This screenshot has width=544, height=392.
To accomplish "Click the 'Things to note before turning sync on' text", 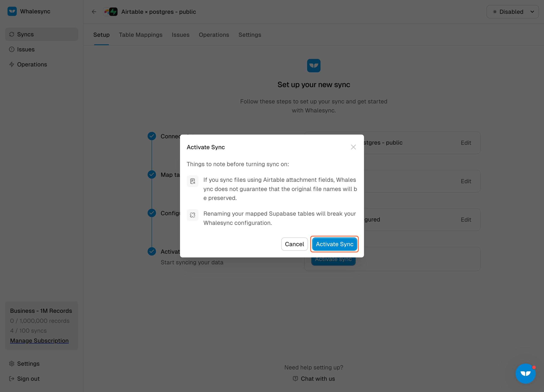I will 238,164.
